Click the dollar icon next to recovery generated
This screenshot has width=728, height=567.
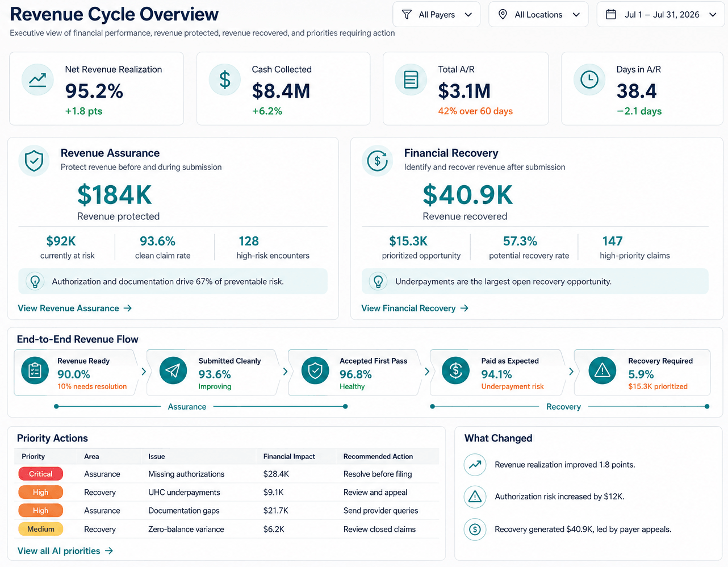(475, 530)
